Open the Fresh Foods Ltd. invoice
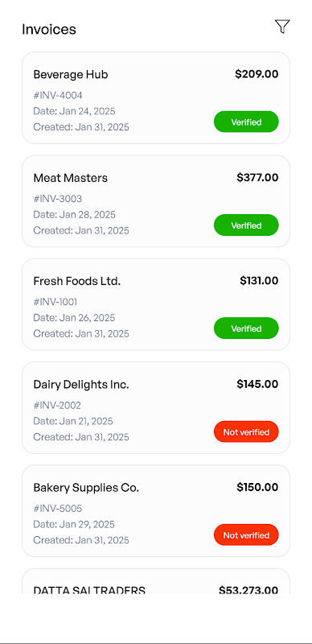The height and width of the screenshot is (644, 312). click(x=156, y=304)
